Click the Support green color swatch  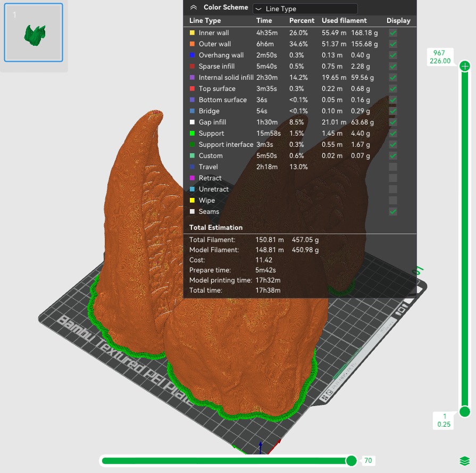(192, 134)
